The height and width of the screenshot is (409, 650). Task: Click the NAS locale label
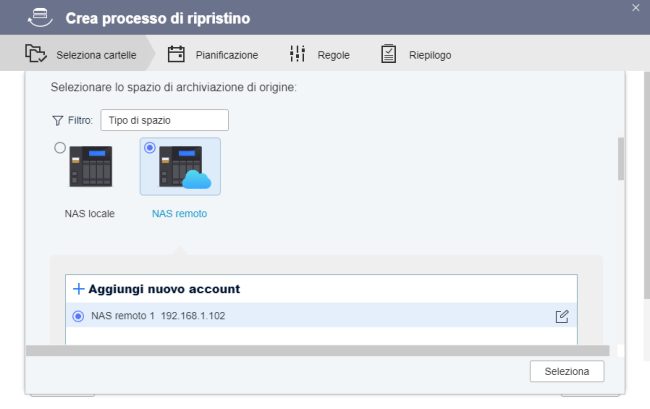(90, 213)
